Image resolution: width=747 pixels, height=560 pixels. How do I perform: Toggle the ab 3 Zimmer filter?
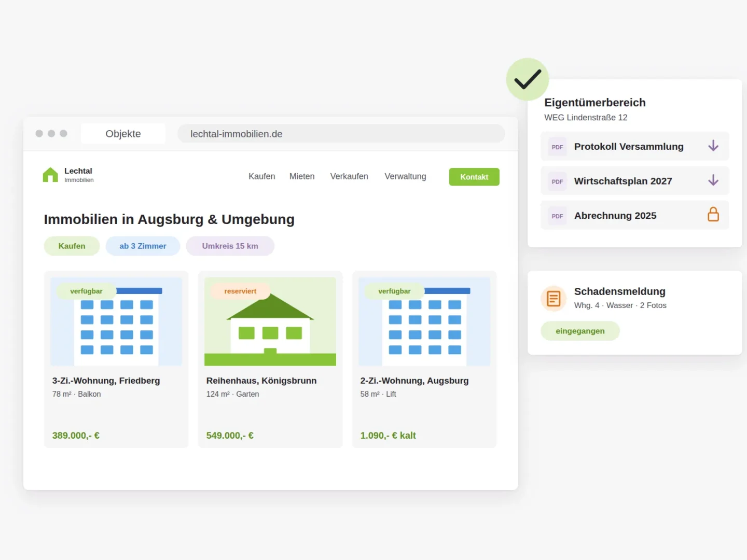pyautogui.click(x=143, y=246)
